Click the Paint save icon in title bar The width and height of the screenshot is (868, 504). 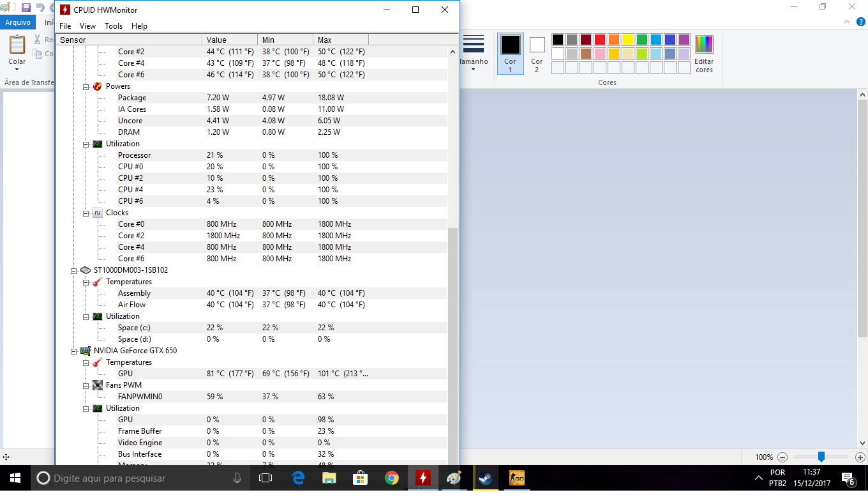(26, 8)
